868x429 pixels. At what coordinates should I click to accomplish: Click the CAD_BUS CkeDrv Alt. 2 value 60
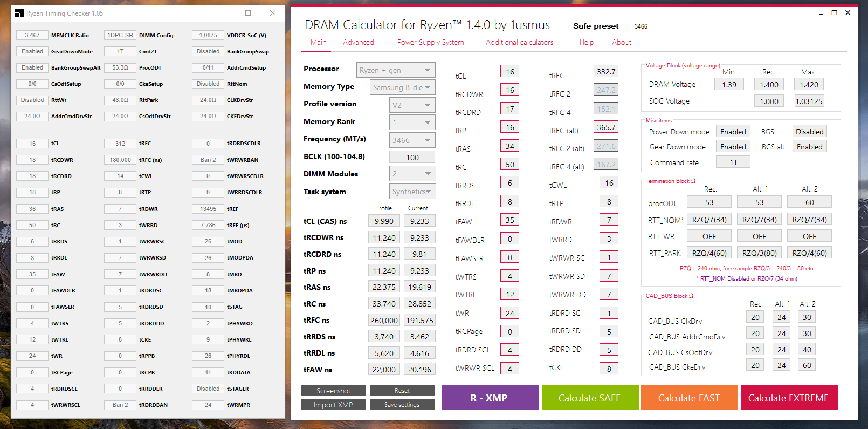coord(807,365)
